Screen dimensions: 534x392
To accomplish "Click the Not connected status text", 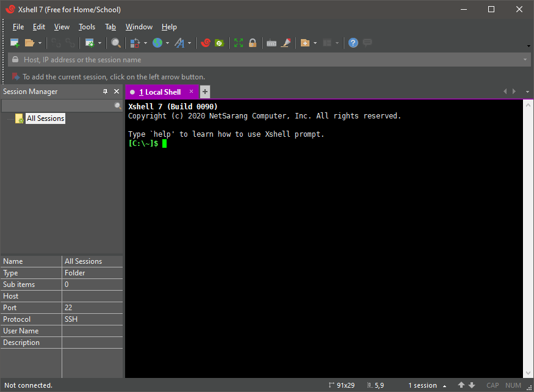I will tap(28, 385).
